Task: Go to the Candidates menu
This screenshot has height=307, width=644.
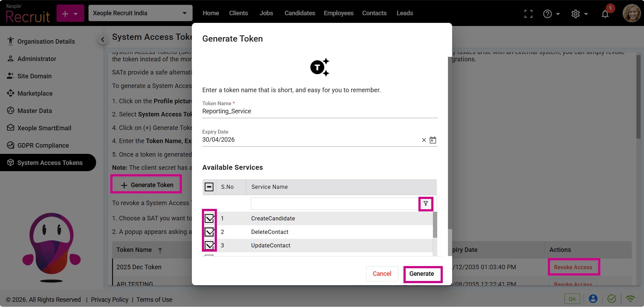Action: [299, 13]
